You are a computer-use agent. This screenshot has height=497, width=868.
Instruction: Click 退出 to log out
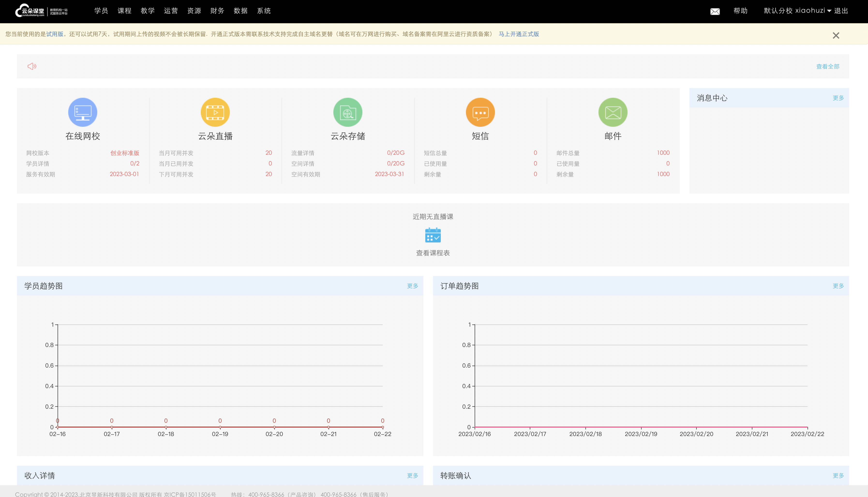[x=841, y=11]
